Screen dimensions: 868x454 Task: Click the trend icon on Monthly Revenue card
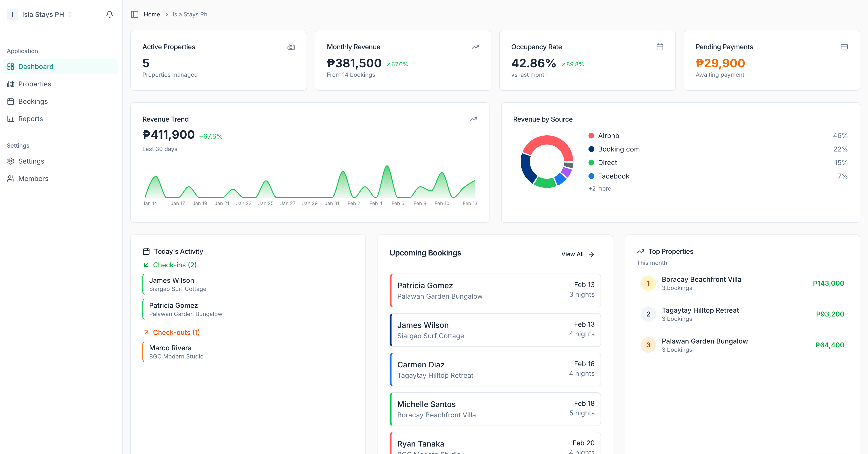[475, 47]
